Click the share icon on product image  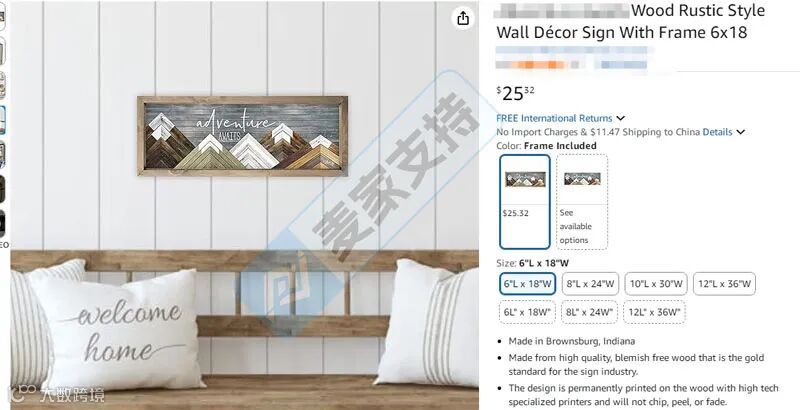pyautogui.click(x=463, y=19)
